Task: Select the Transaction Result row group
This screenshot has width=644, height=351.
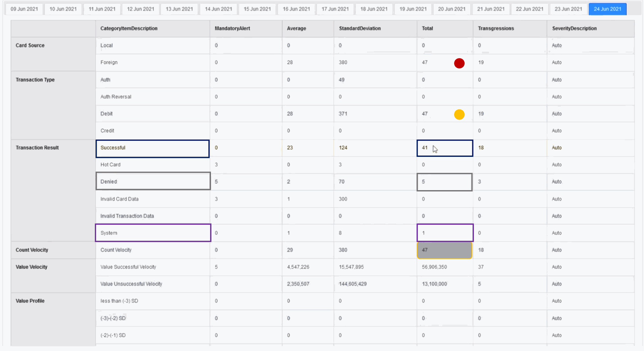Action: pos(37,148)
